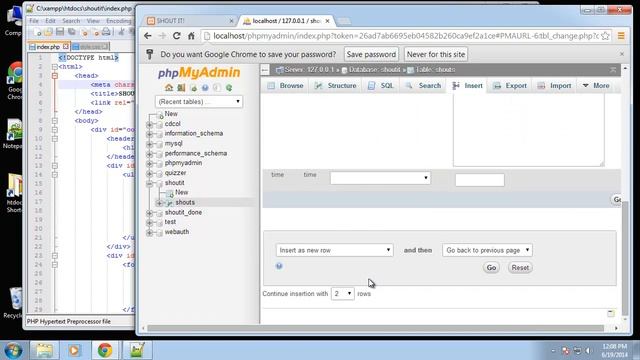The width and height of the screenshot is (640, 360).
Task: Click Notepad++ Cut scissors toolbar icon
Action: 121,32
